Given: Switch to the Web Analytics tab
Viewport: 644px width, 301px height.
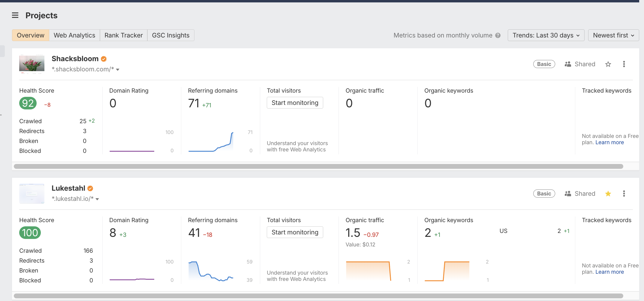Looking at the screenshot, I should click(74, 35).
